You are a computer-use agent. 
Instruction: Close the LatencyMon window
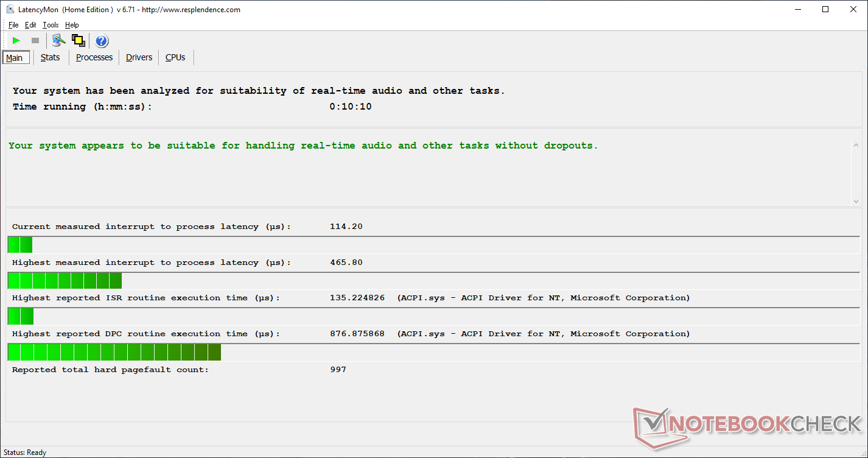853,9
